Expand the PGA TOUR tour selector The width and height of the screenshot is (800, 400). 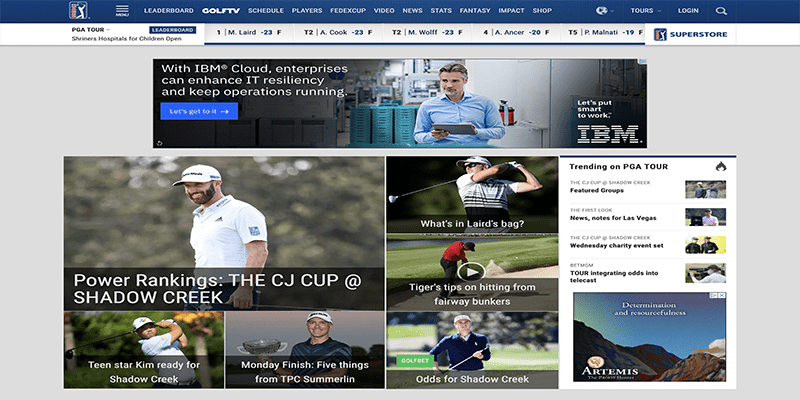tap(91, 30)
